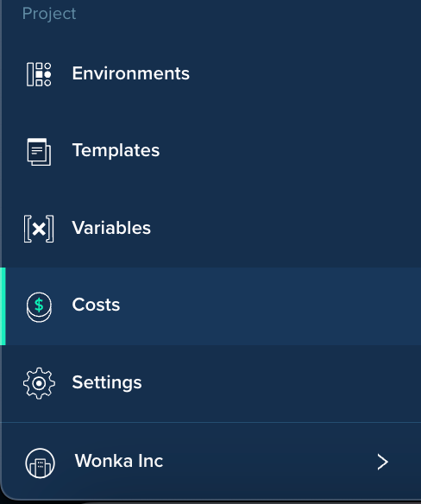421x504 pixels.
Task: Choose the Costs text label
Action: pyautogui.click(x=96, y=305)
